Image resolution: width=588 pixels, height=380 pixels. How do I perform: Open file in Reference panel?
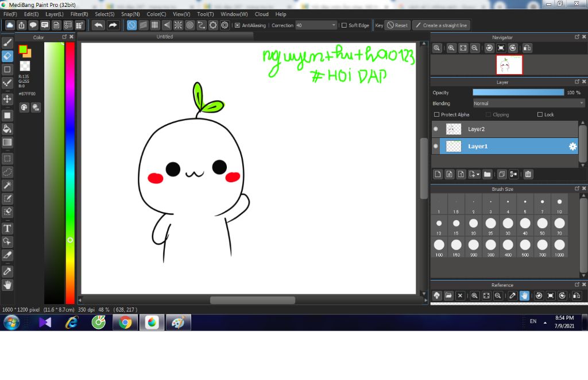[x=448, y=295]
